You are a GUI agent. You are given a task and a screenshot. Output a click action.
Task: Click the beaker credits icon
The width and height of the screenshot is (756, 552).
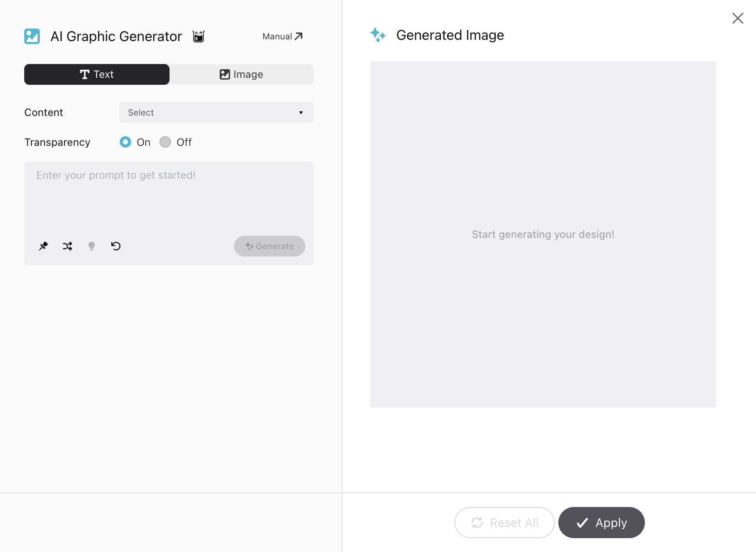point(198,36)
